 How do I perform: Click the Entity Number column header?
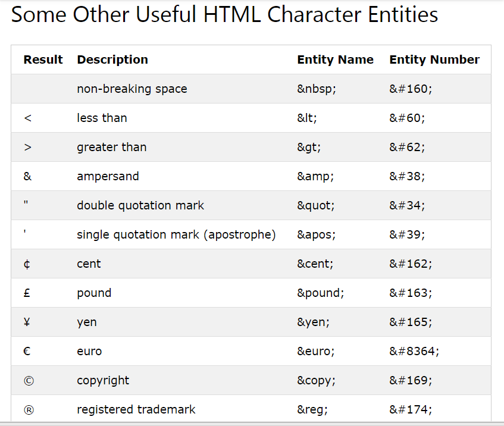[434, 59]
